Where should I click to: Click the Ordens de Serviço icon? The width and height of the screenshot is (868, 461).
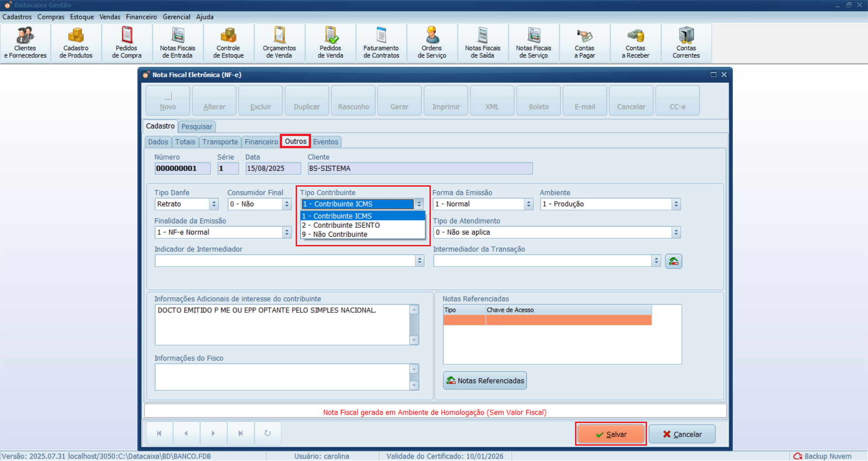coord(432,43)
